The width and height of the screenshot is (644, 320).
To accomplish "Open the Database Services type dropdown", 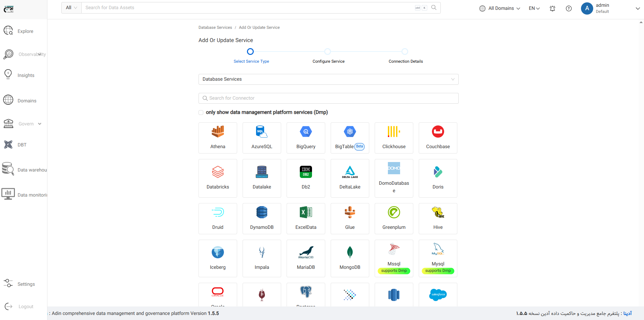I will click(x=328, y=79).
